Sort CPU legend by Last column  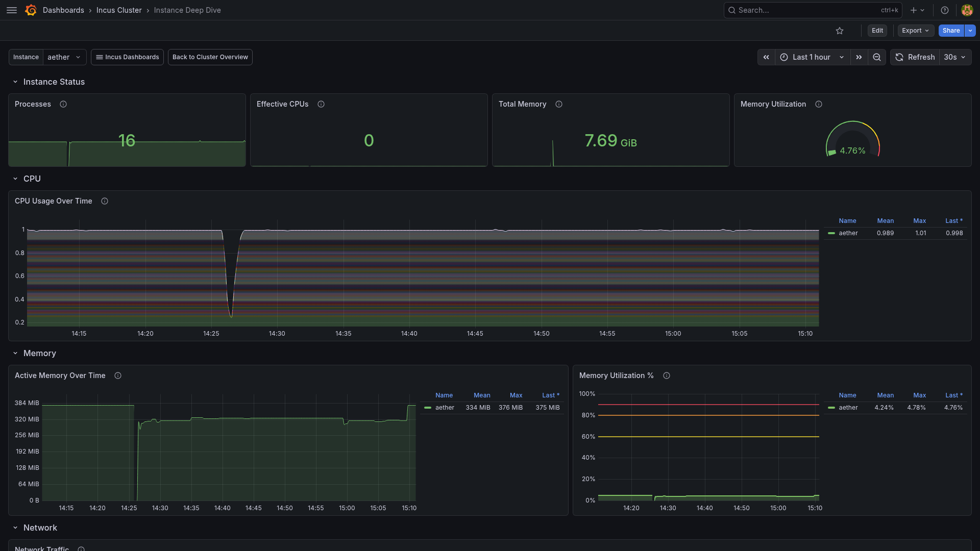point(954,221)
